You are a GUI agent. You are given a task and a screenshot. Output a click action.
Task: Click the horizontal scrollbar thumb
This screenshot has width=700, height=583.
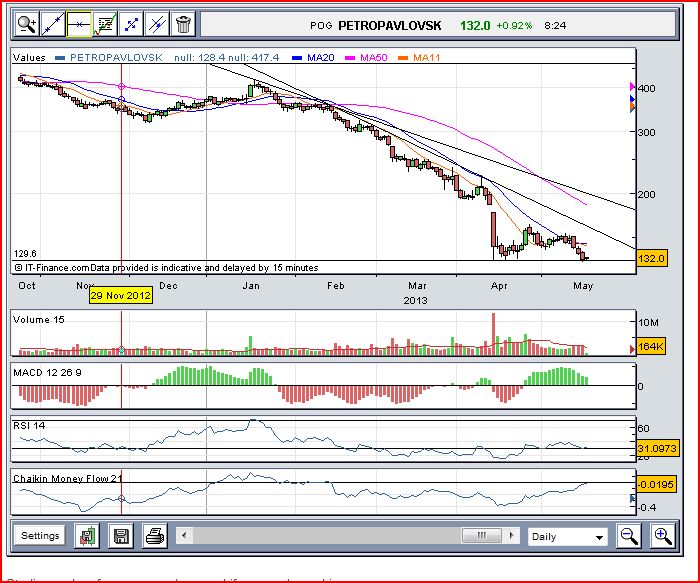pyautogui.click(x=481, y=537)
